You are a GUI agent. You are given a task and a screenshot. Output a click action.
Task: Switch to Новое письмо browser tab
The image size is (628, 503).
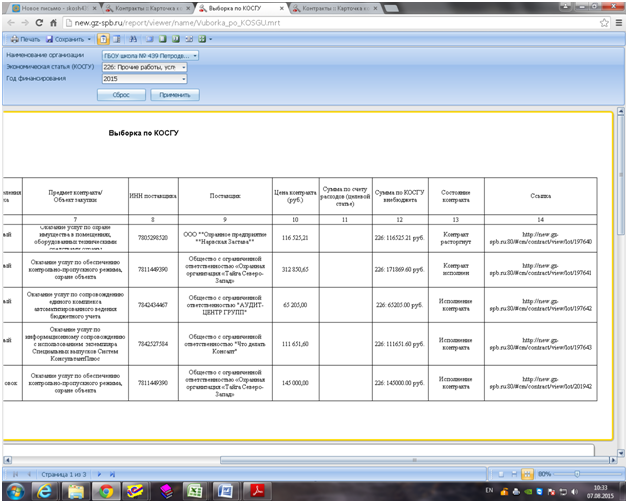[x=54, y=8]
